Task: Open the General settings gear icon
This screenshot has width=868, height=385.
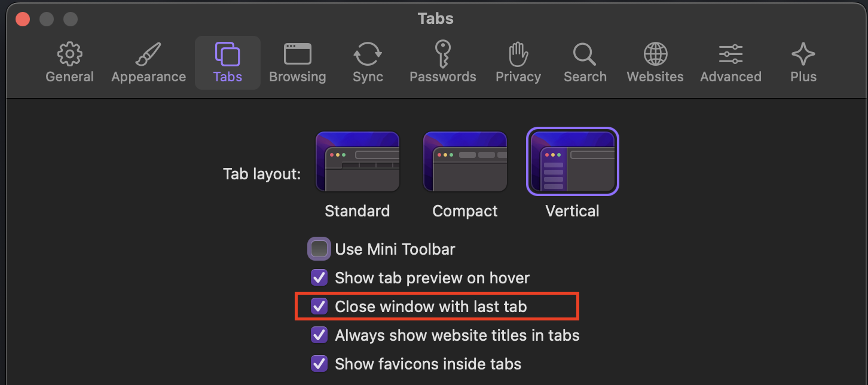Action: (x=70, y=54)
